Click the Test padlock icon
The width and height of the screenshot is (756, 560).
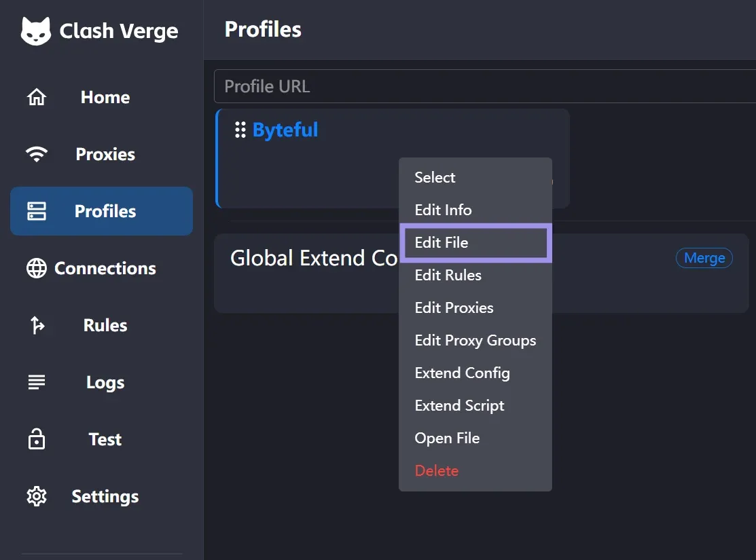point(37,438)
